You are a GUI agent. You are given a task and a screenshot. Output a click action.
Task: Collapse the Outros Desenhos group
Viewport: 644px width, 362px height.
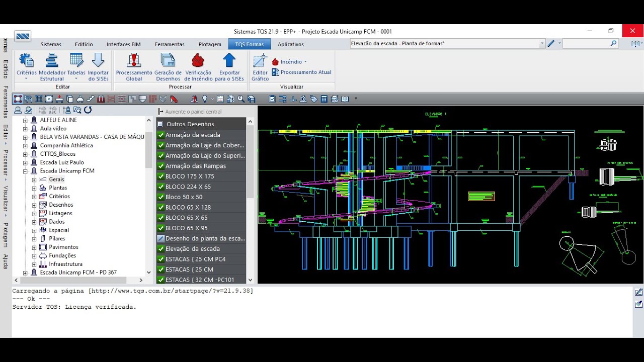(160, 124)
